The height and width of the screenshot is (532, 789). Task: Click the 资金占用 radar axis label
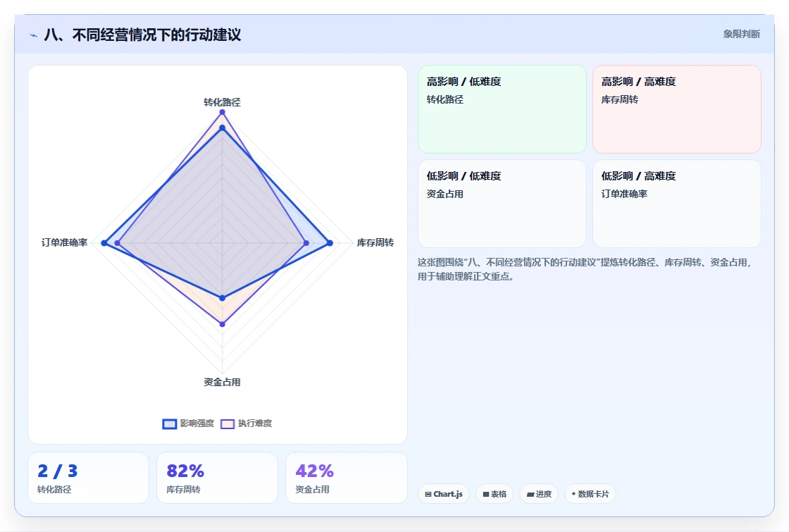click(222, 382)
